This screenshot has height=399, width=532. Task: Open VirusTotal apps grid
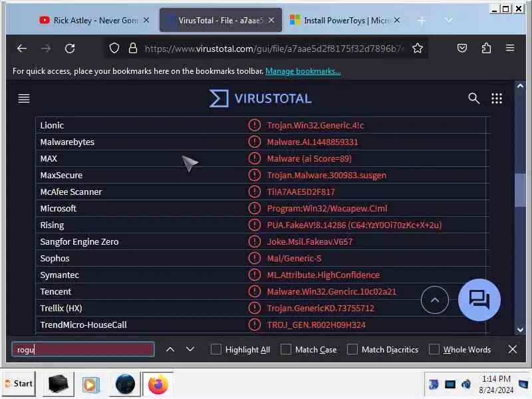click(x=496, y=98)
